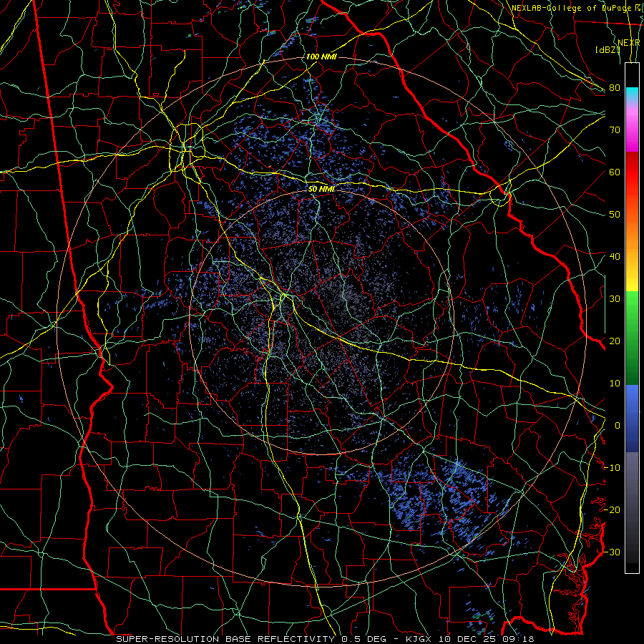Click the 0 value on the dBZ scale

click(618, 426)
